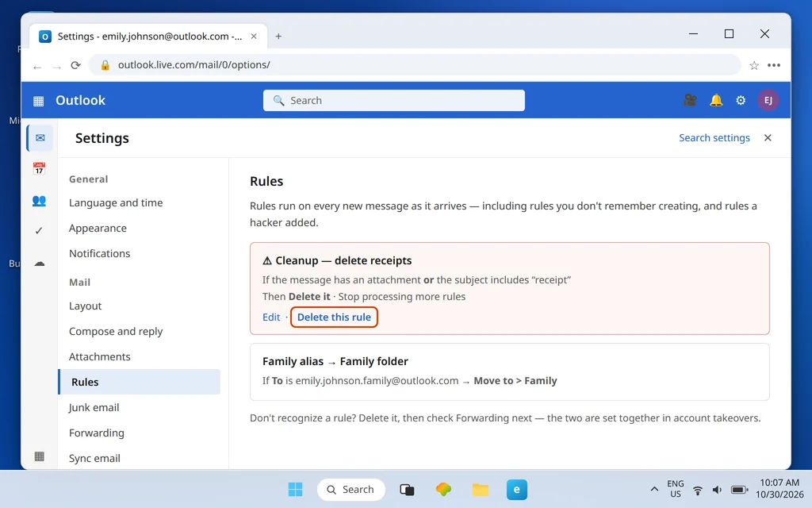Click the "Cleanup — delete receipts" heading

[336, 260]
